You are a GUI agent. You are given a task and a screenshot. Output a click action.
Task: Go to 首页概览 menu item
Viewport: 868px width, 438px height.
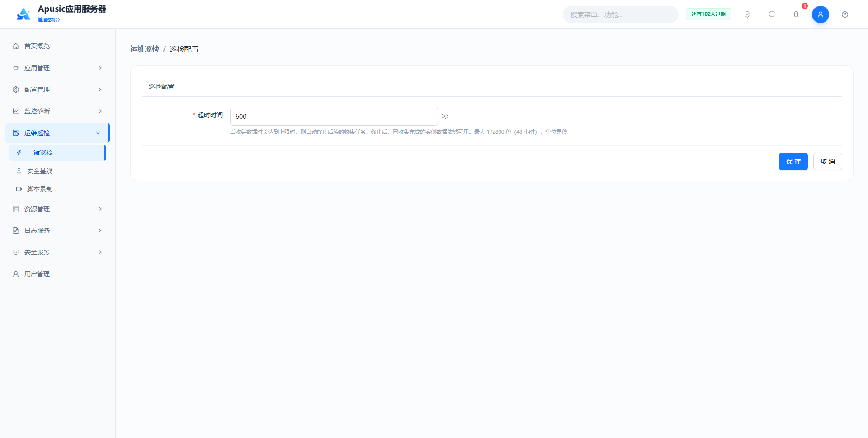57,46
